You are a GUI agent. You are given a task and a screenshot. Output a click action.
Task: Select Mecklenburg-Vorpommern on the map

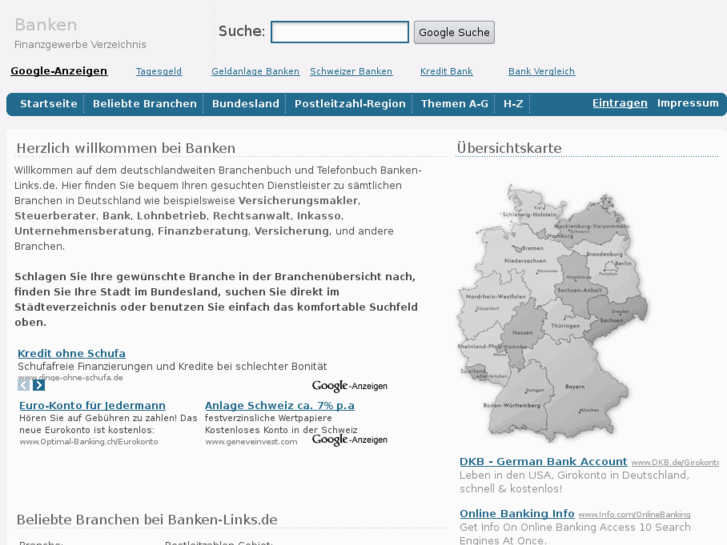point(592,226)
